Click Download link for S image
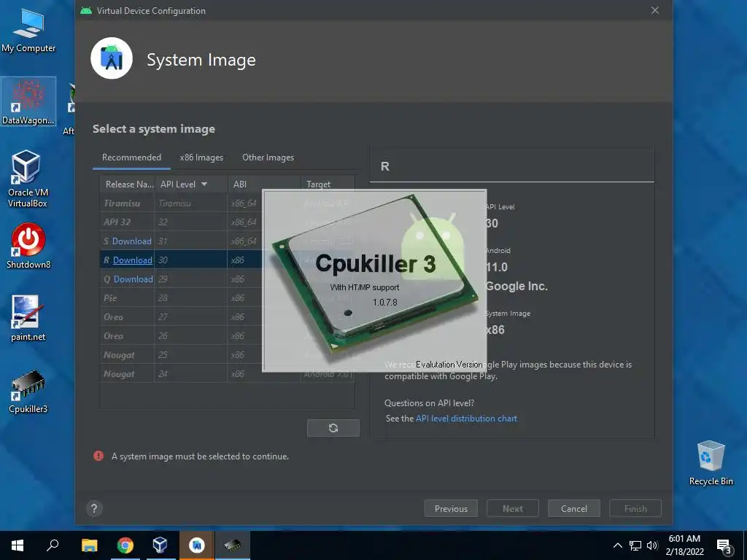 [x=131, y=241]
